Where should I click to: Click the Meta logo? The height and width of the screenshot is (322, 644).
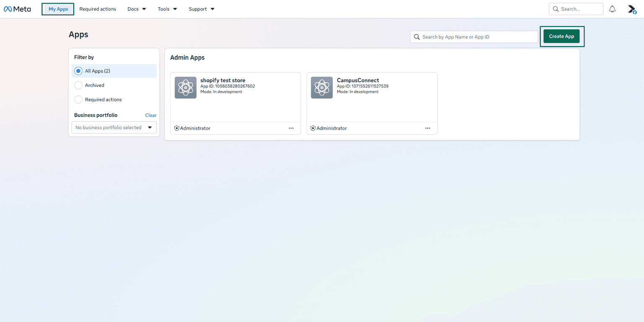pos(17,9)
